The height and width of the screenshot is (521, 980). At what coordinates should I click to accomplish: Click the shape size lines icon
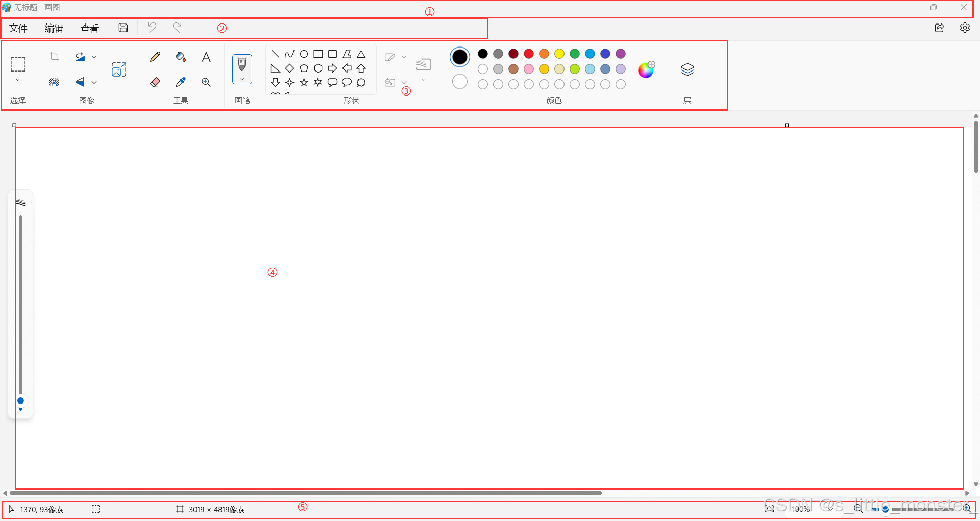pyautogui.click(x=424, y=64)
